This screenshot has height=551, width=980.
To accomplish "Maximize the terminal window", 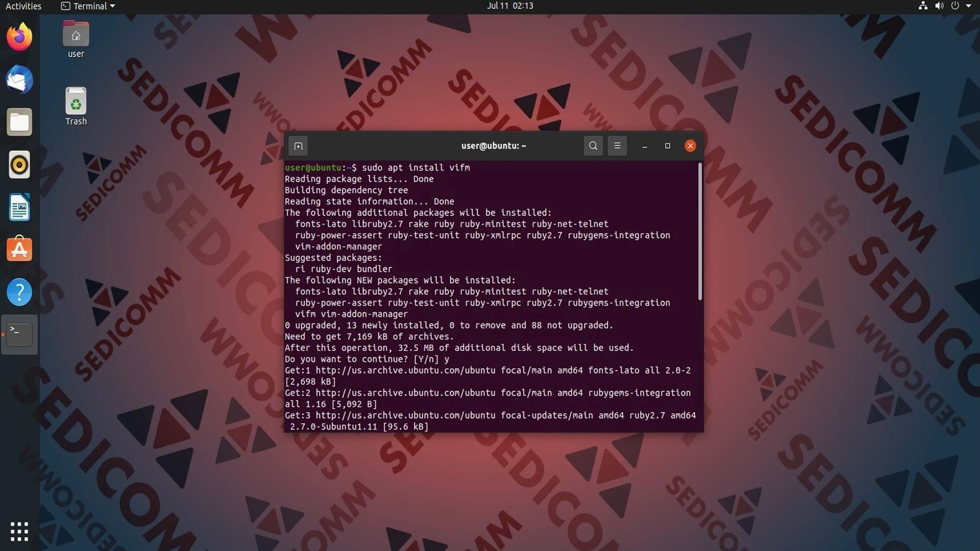I will tap(667, 146).
